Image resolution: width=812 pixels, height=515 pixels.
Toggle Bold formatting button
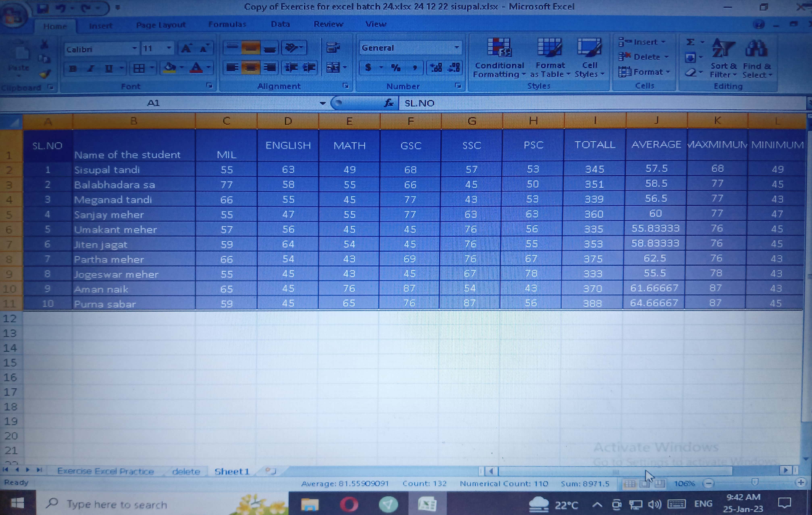[x=73, y=69]
